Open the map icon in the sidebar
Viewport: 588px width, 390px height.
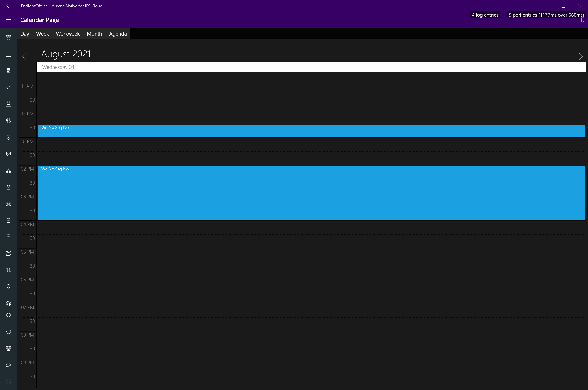pyautogui.click(x=9, y=270)
